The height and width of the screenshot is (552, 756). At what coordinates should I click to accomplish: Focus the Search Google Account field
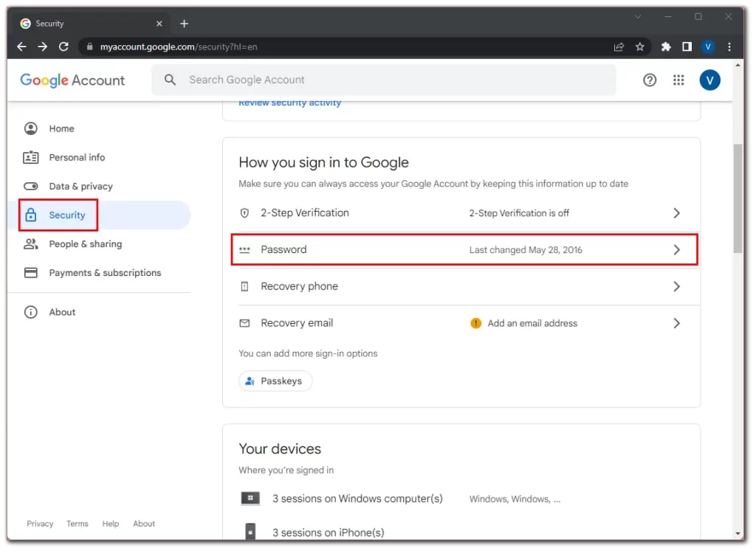click(383, 80)
